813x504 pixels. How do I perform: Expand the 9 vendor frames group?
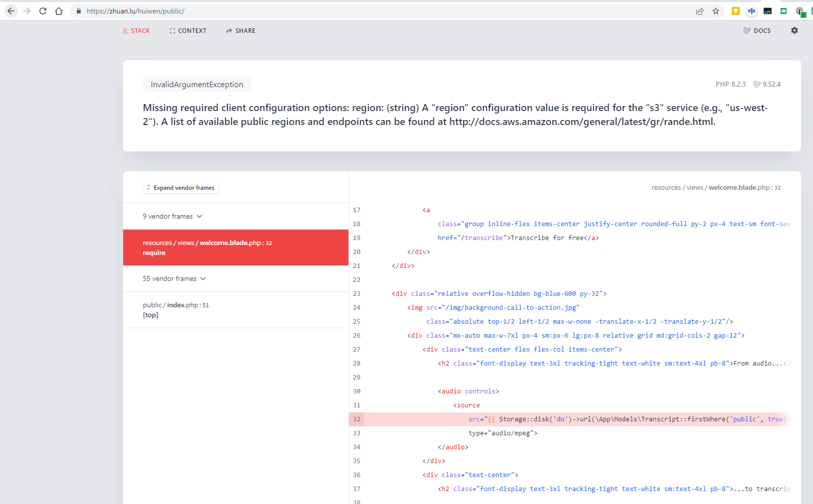pyautogui.click(x=172, y=216)
